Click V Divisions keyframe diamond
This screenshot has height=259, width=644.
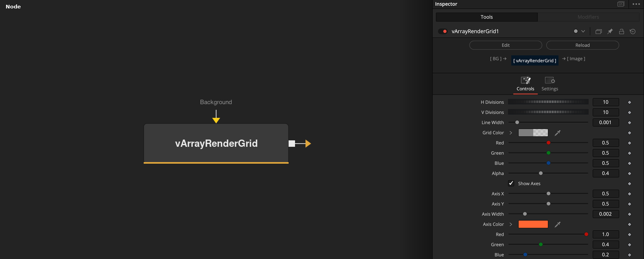point(630,112)
